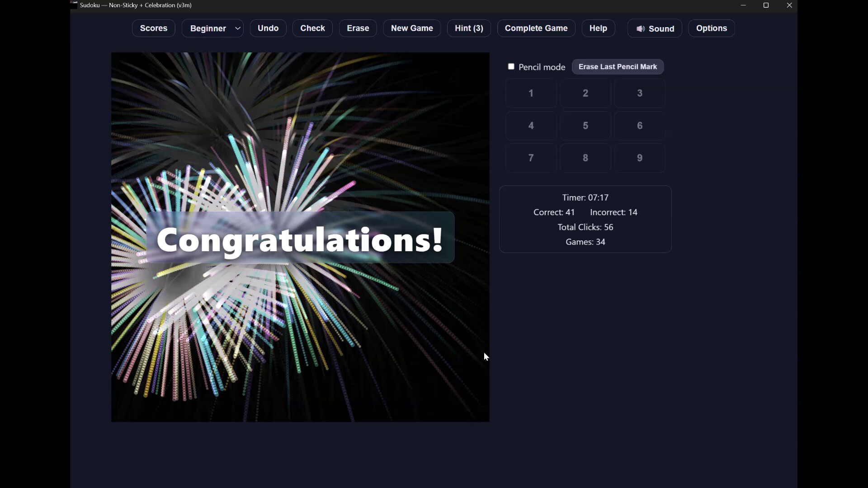Select the Erase tool
This screenshot has width=868, height=488.
tap(358, 28)
